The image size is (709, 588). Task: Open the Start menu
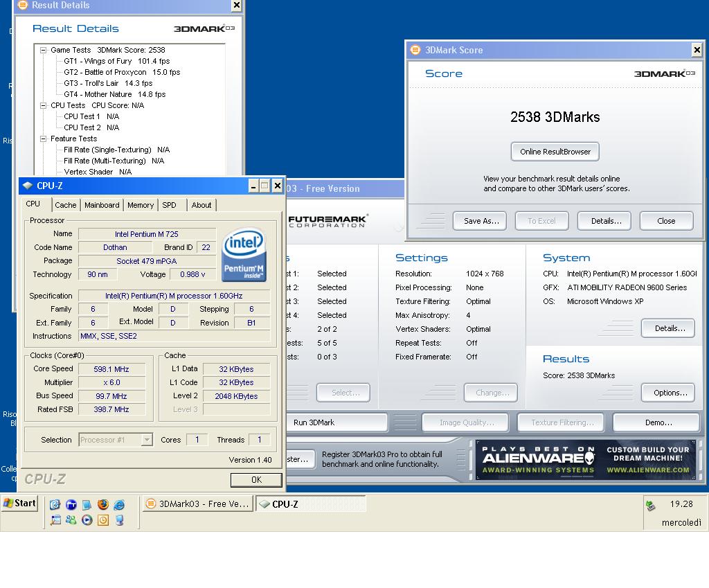(20, 504)
